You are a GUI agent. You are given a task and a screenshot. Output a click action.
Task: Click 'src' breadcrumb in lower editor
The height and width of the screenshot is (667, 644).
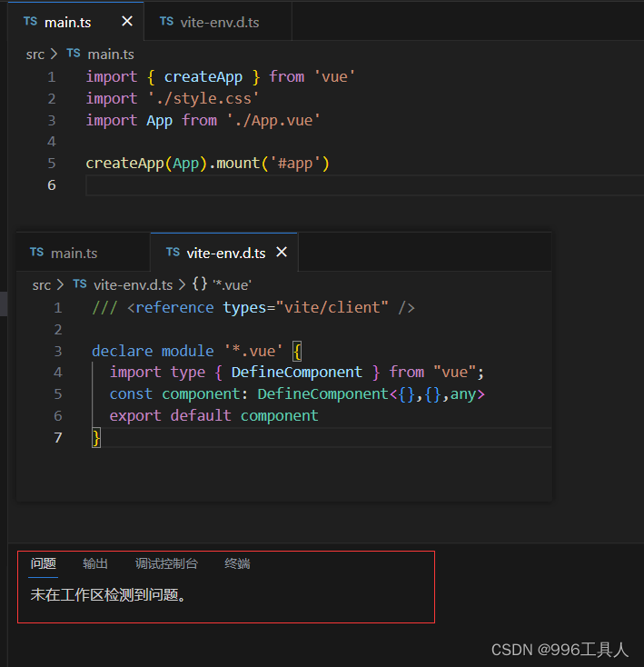[42, 285]
